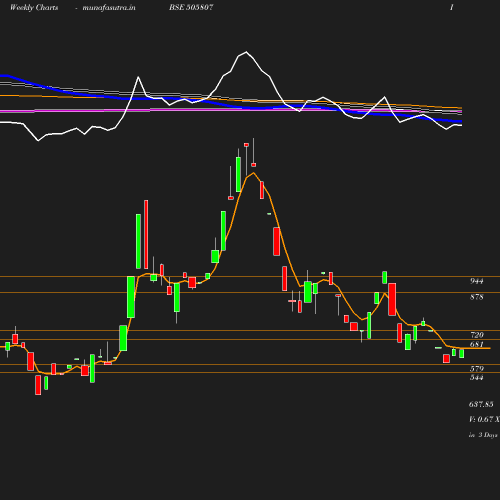The image size is (500, 500).
Task: Click the 878 price level label
Action: 477,297
